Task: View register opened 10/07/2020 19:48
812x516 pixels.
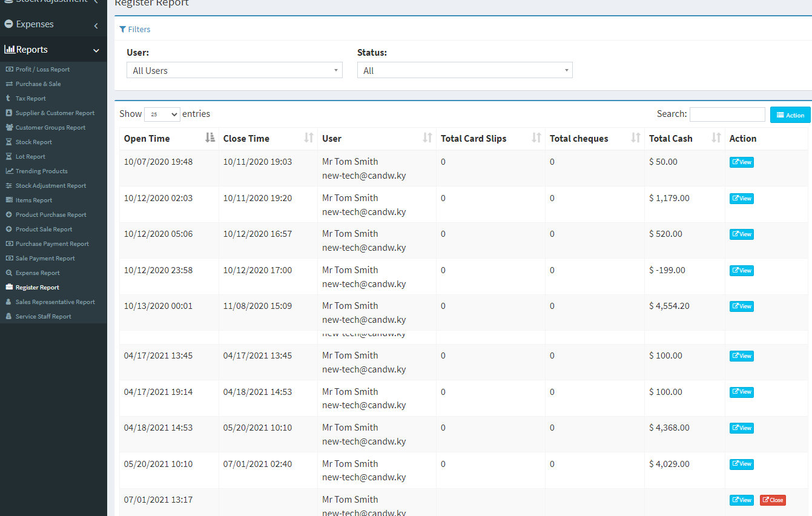Action: [742, 162]
